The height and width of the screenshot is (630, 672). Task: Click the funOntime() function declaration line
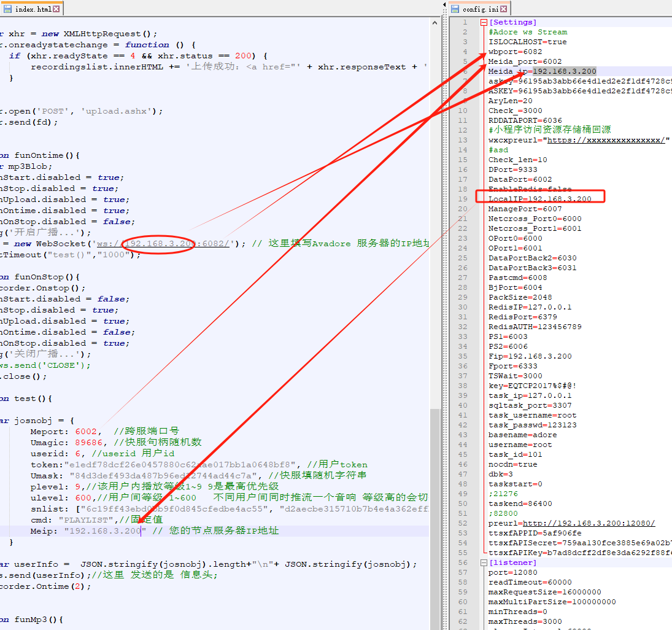tap(39, 155)
